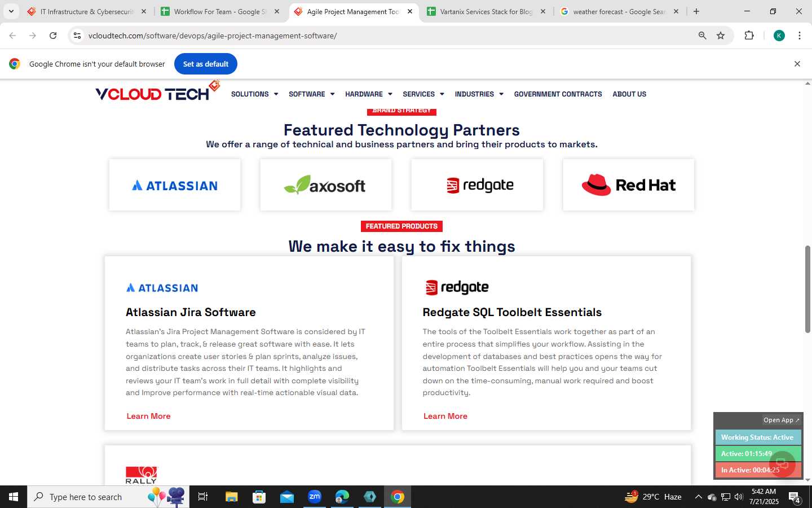Click Atlassian Jira Software heading

191,312
